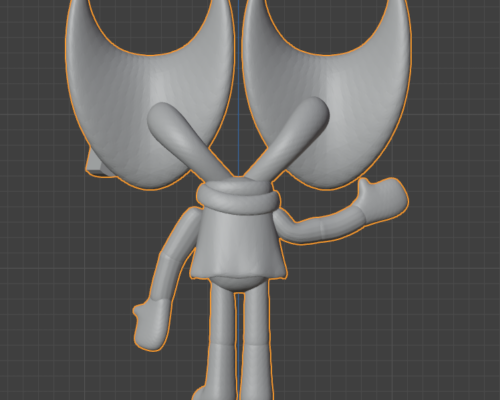
Task: Select the raised waving hand
Action: [383, 197]
